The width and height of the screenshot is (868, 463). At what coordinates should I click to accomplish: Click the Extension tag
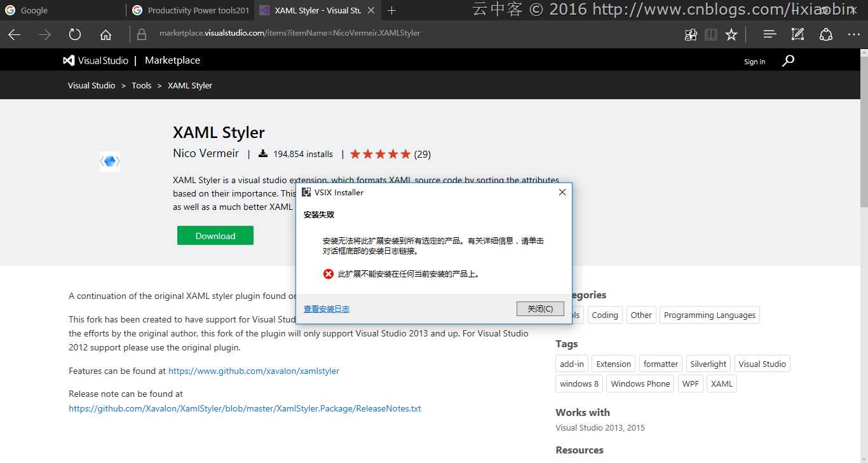(614, 364)
